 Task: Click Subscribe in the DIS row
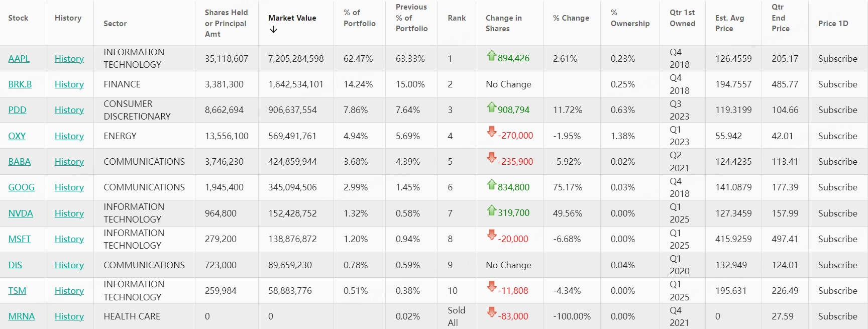837,265
